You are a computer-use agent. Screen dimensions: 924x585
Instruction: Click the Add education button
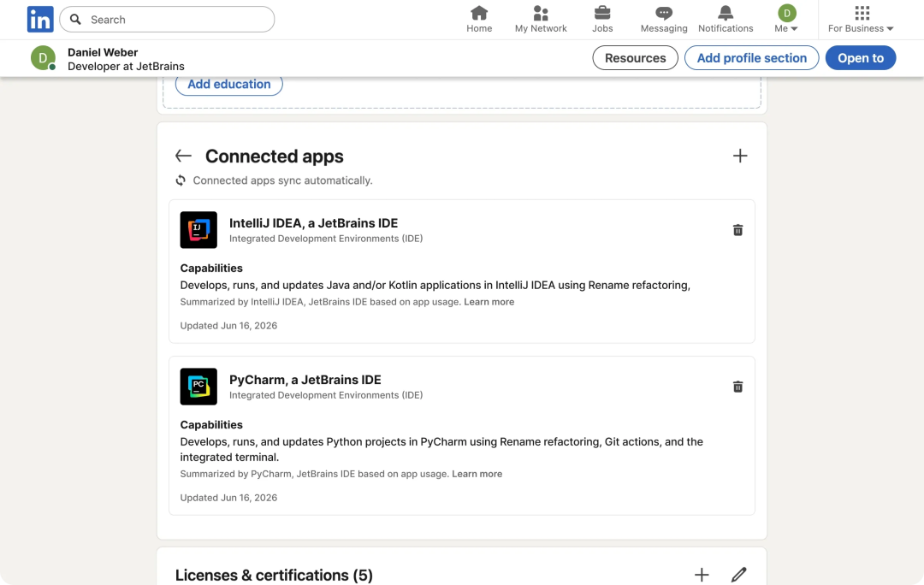click(229, 85)
